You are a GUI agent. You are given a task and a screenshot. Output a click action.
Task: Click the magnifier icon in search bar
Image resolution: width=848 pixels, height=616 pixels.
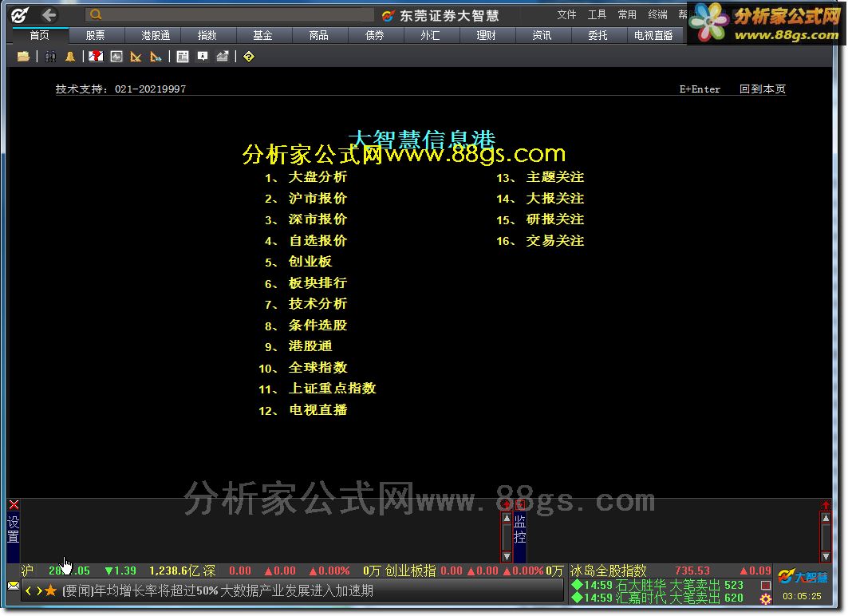(x=96, y=14)
